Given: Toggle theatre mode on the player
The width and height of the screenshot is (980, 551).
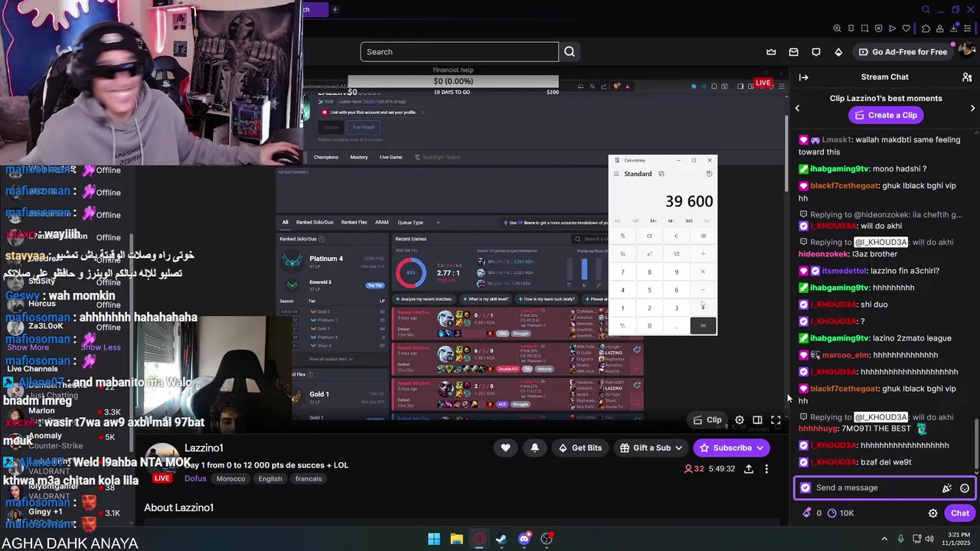Looking at the screenshot, I should click(x=757, y=420).
